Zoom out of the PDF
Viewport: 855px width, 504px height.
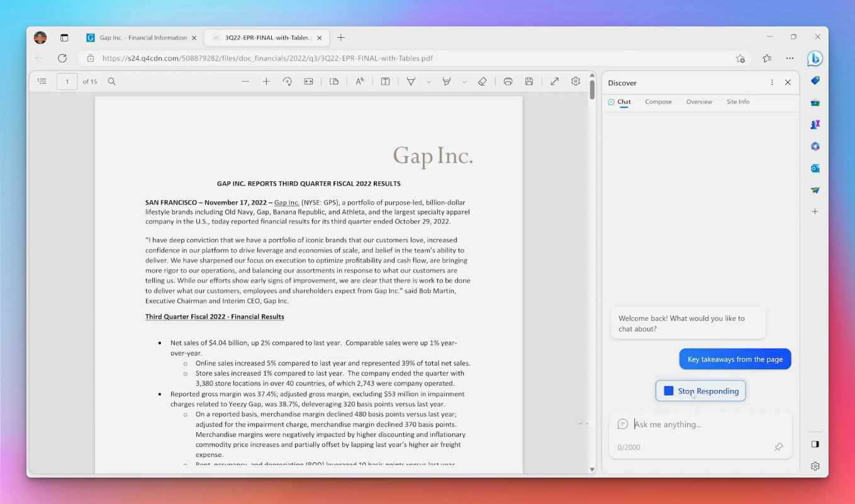(x=245, y=81)
